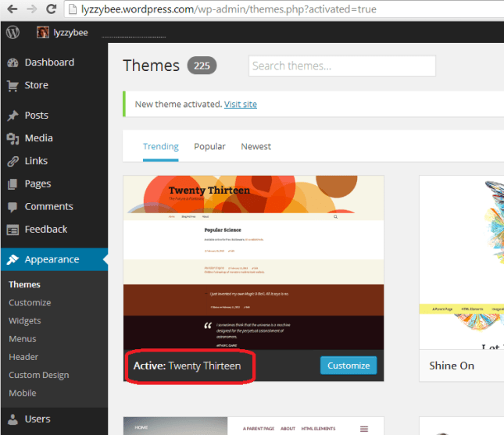Open the Media library icon
This screenshot has width=504, height=435.
click(13, 138)
